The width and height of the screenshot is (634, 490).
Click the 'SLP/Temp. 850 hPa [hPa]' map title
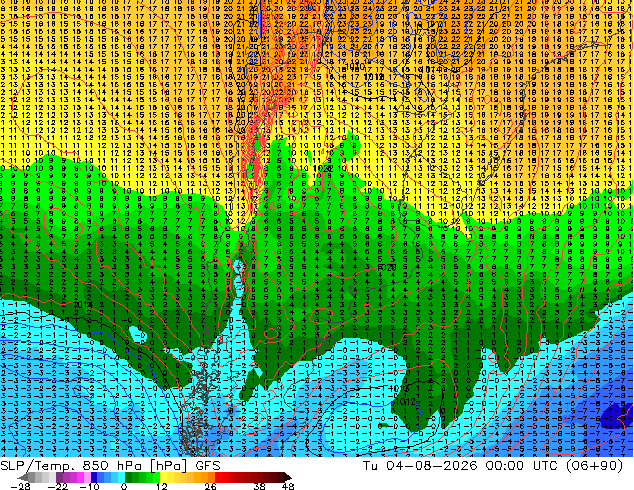[x=93, y=466]
